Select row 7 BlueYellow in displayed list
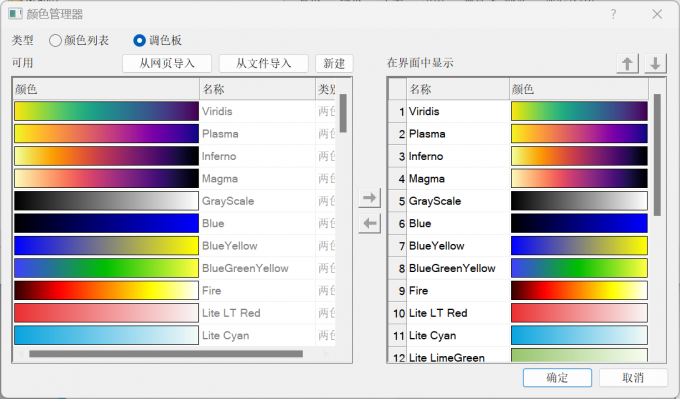This screenshot has height=399, width=680. 518,246
